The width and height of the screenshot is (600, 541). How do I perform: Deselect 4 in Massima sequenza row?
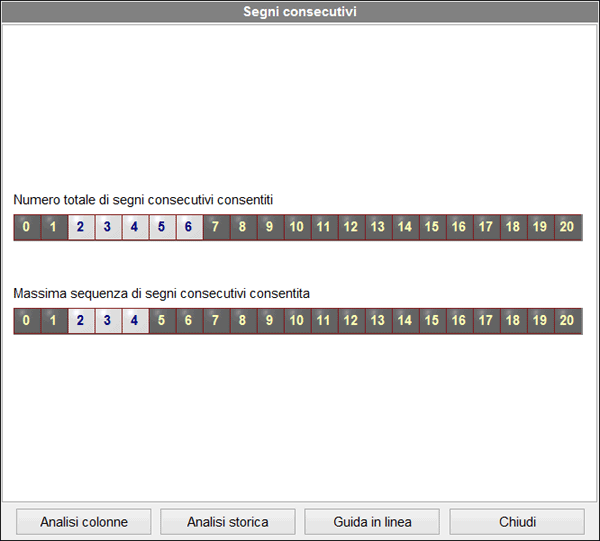pos(134,321)
